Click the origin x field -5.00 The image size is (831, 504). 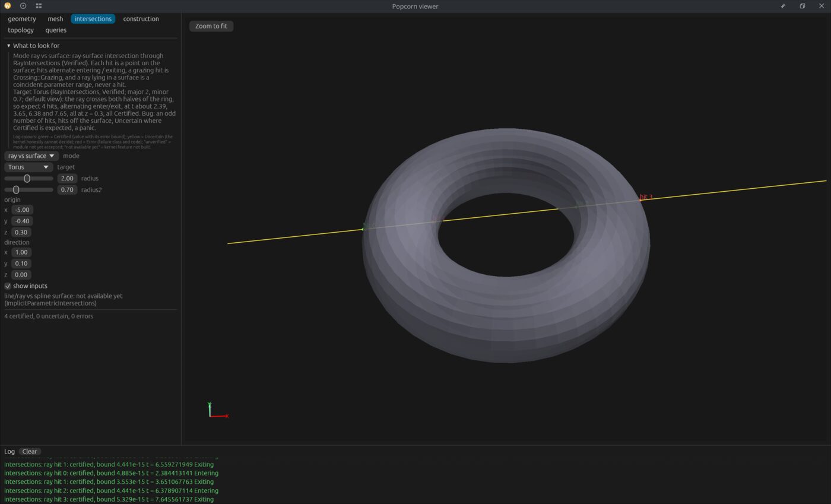(22, 210)
